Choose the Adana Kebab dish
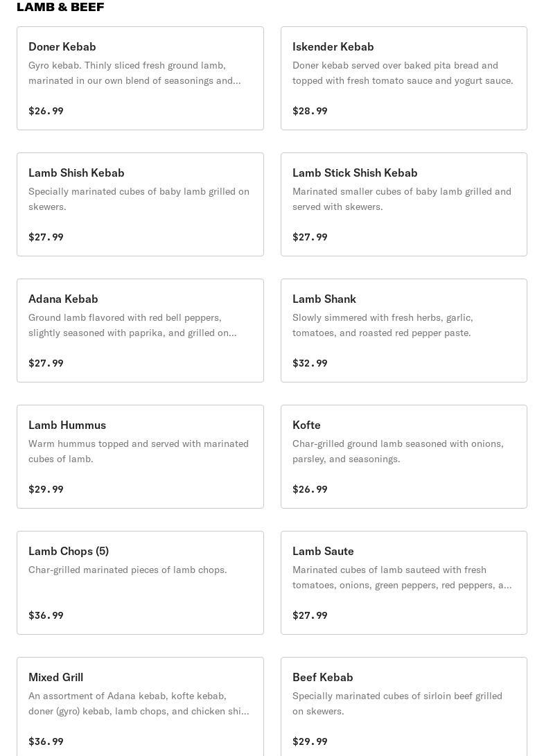 (140, 331)
